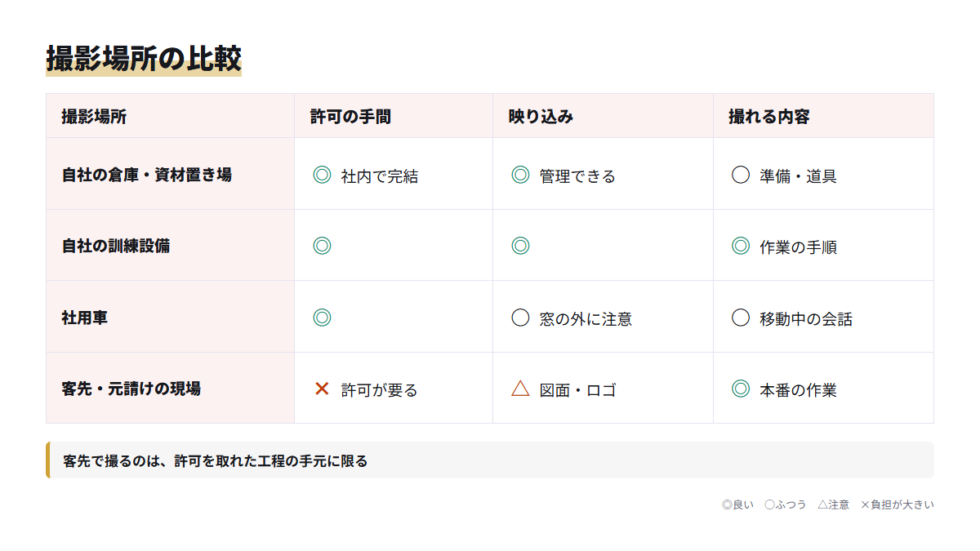980x551 pixels.
Task: Click the 社用車 許可の手間 double-circle icon
Action: click(322, 318)
